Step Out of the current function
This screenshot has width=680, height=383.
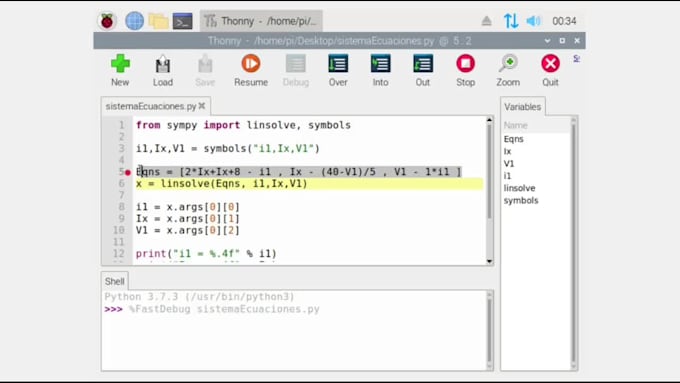click(x=423, y=64)
